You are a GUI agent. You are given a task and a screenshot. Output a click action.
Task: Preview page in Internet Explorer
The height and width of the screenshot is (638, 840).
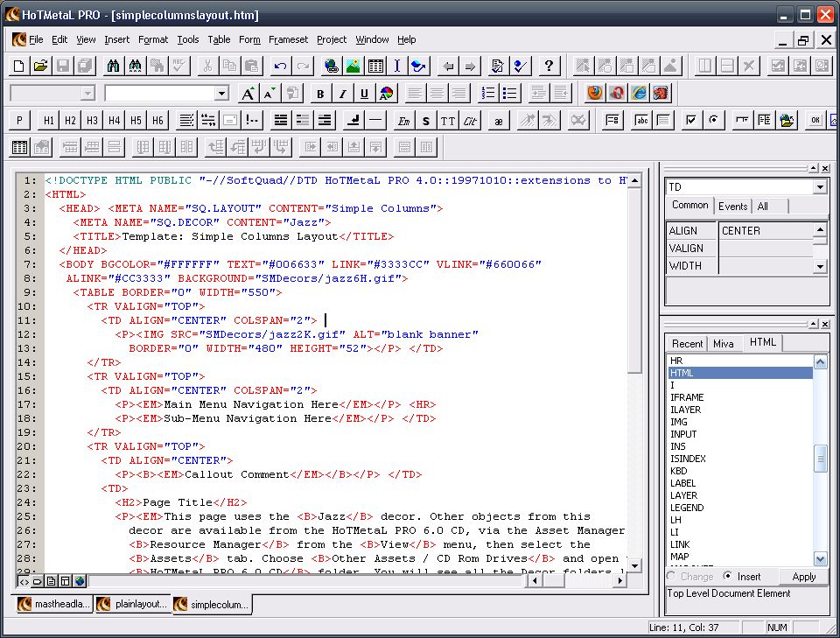click(640, 94)
